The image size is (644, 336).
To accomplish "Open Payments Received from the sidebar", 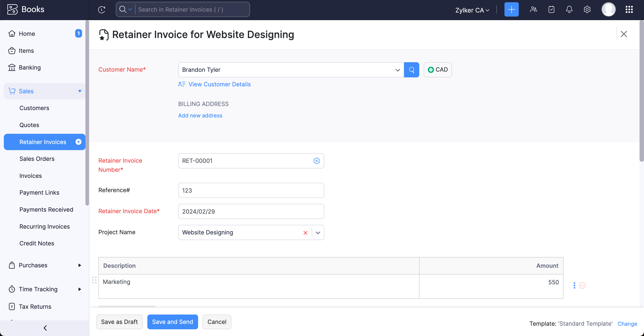I will 46,209.
